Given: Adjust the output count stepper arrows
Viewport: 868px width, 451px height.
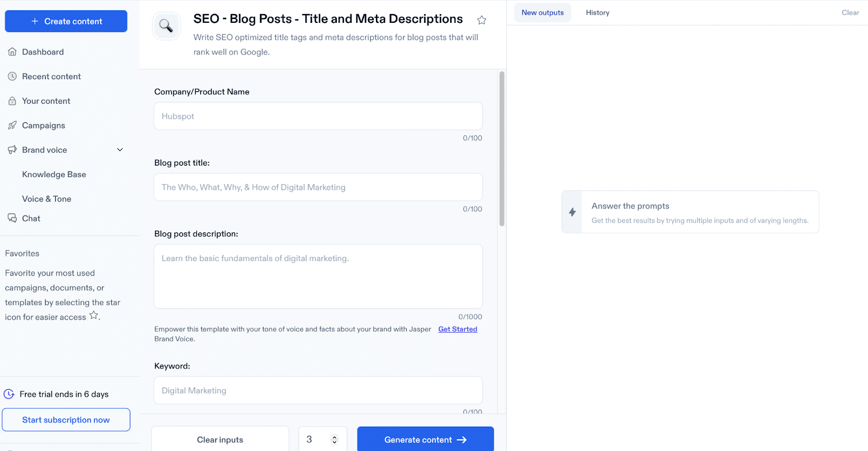Looking at the screenshot, I should pyautogui.click(x=334, y=440).
